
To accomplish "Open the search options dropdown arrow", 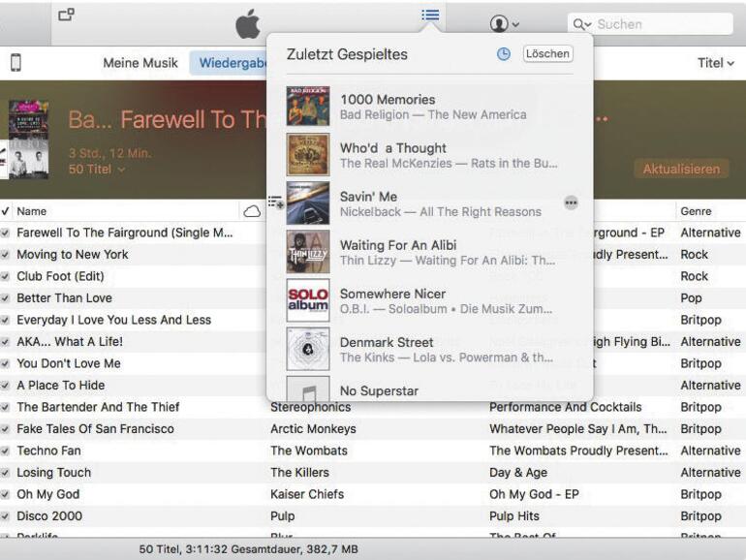I will pyautogui.click(x=588, y=25).
